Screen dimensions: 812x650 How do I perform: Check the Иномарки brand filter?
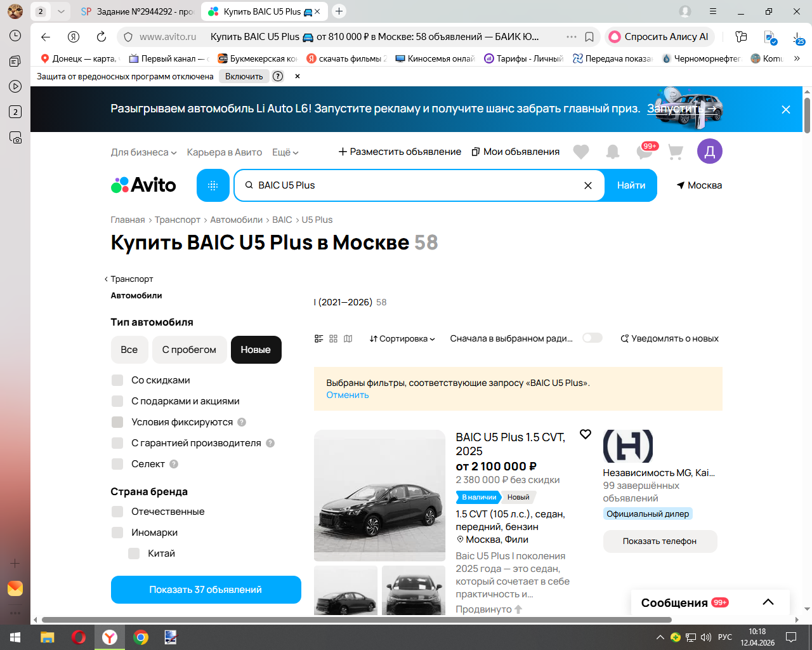(x=117, y=533)
